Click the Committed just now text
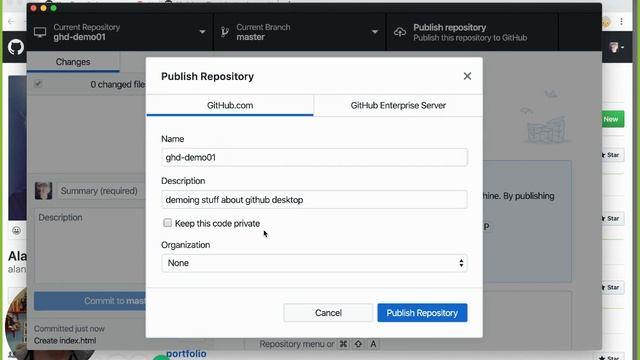 point(69,329)
